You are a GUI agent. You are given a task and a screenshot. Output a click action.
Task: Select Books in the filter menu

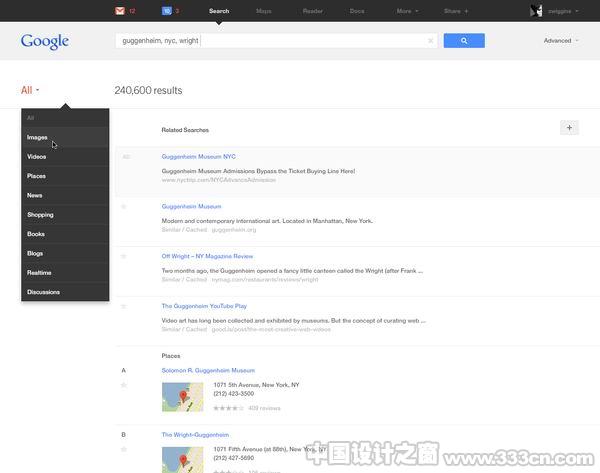click(x=65, y=234)
